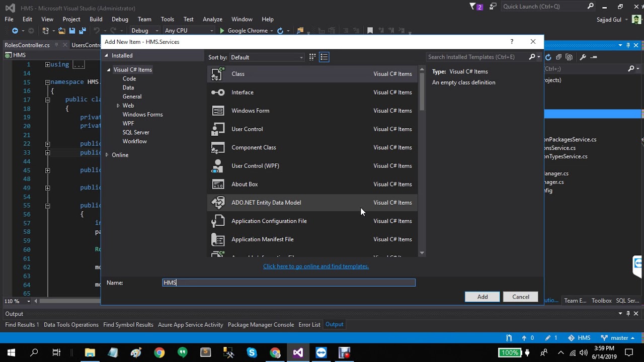Select the About Box template icon

218,184
